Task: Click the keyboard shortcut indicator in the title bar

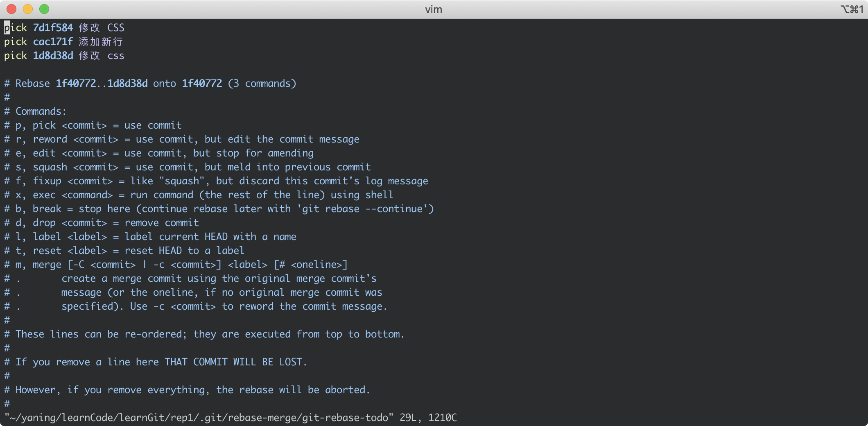Action: [852, 9]
